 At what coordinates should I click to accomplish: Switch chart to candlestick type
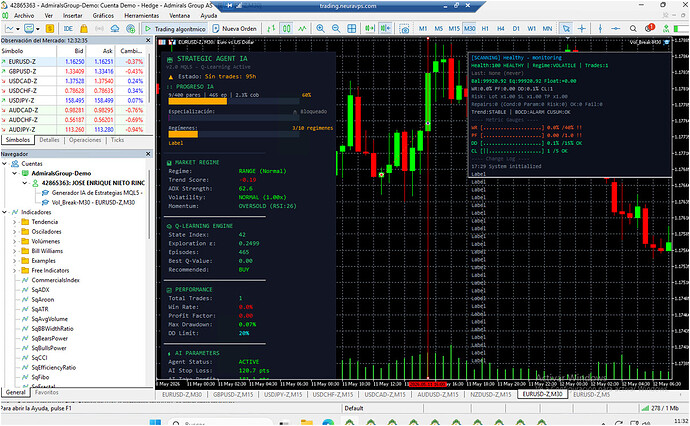[x=286, y=29]
